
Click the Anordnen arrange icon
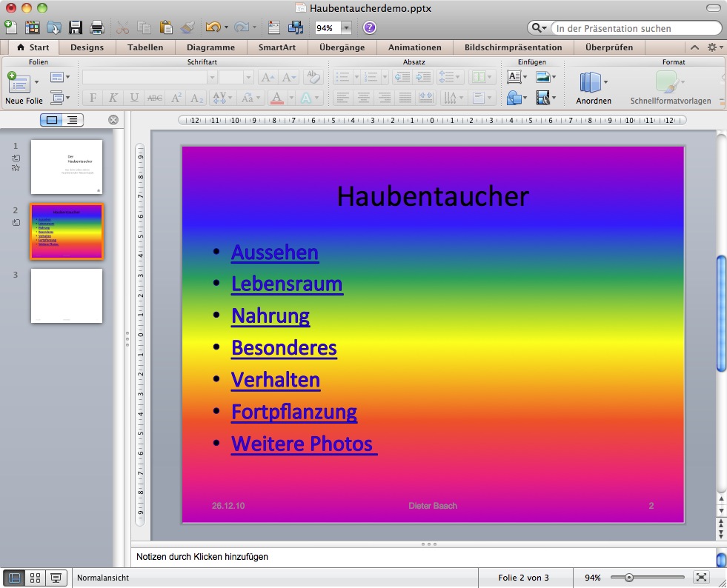pyautogui.click(x=591, y=82)
